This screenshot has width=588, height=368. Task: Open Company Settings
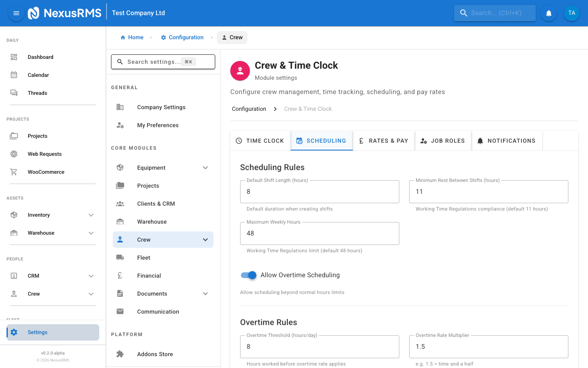[161, 107]
